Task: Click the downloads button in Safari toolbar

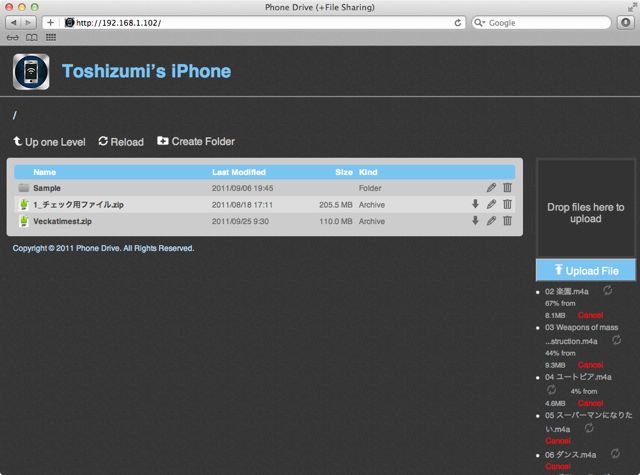Action: click(x=625, y=22)
